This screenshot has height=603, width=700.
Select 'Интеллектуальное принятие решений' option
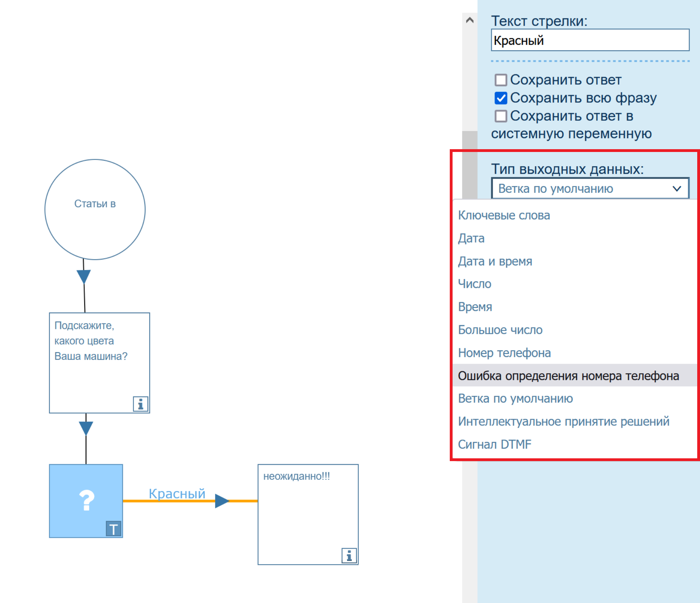pyautogui.click(x=563, y=422)
